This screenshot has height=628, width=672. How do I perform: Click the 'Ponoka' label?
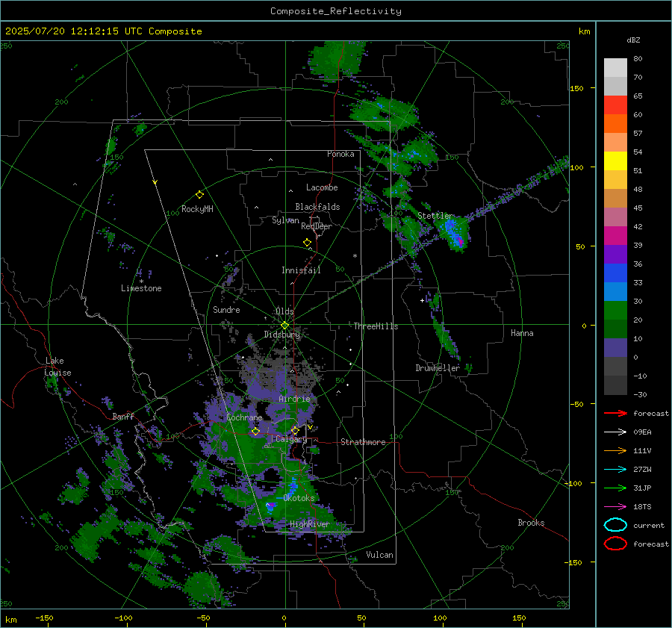click(340, 154)
